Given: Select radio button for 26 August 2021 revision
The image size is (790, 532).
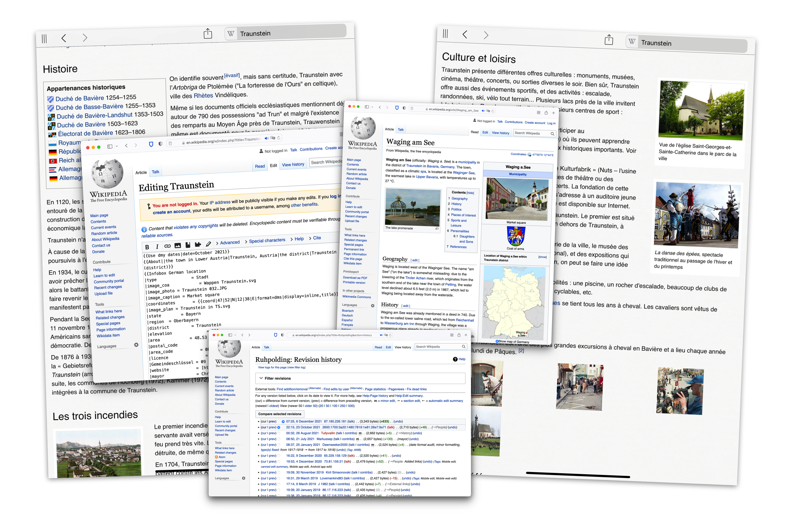Looking at the screenshot, I should pyautogui.click(x=279, y=433).
